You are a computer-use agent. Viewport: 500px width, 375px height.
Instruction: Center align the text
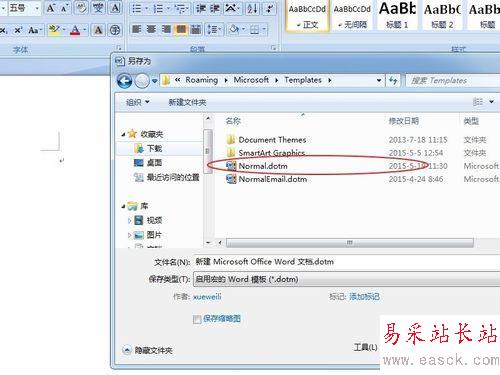pos(151,29)
